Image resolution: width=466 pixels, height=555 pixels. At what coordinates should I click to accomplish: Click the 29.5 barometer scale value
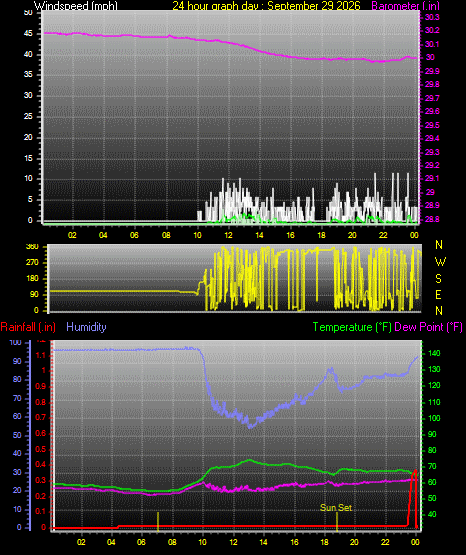pos(432,125)
